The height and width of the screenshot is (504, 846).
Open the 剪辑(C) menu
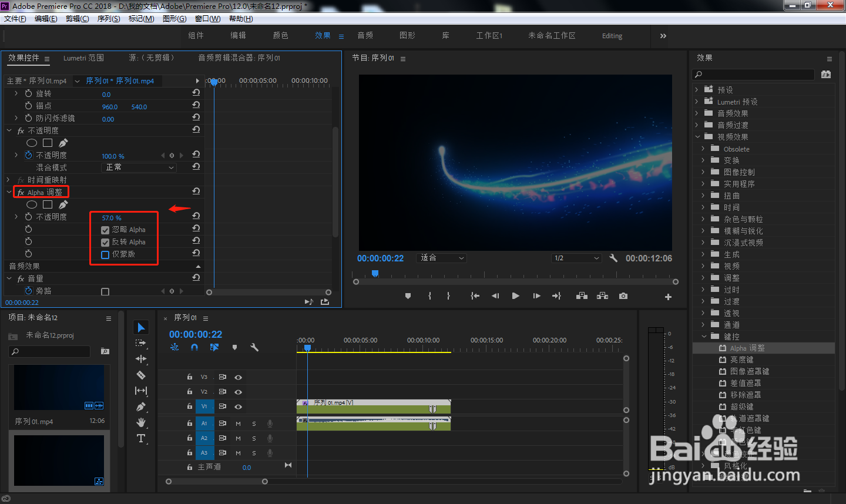[78, 19]
